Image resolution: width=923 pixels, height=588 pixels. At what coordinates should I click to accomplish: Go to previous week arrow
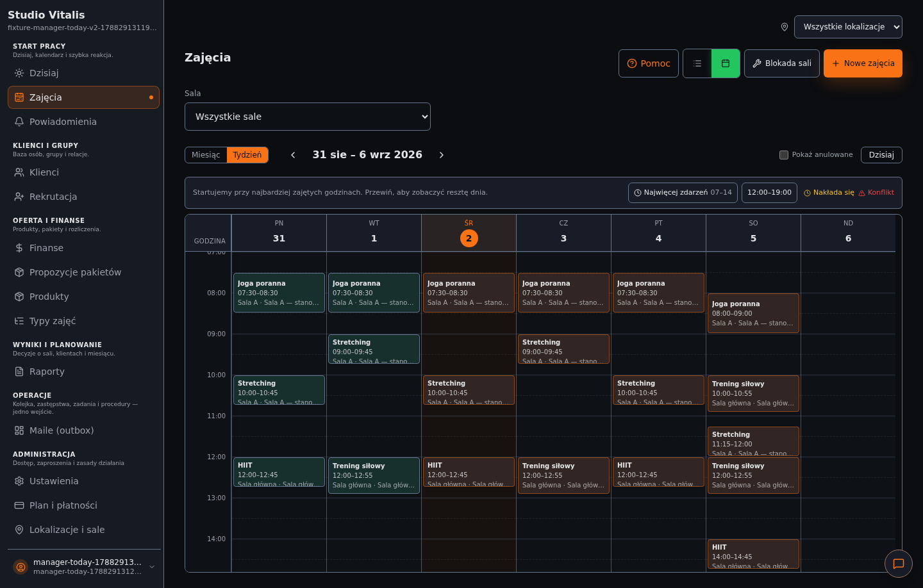[x=293, y=155]
